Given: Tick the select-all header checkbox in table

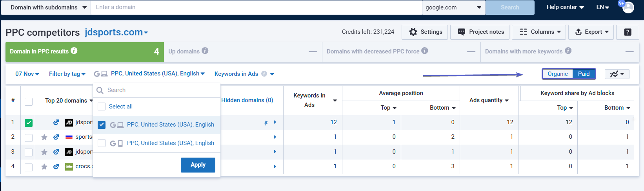Looking at the screenshot, I should pos(29,101).
